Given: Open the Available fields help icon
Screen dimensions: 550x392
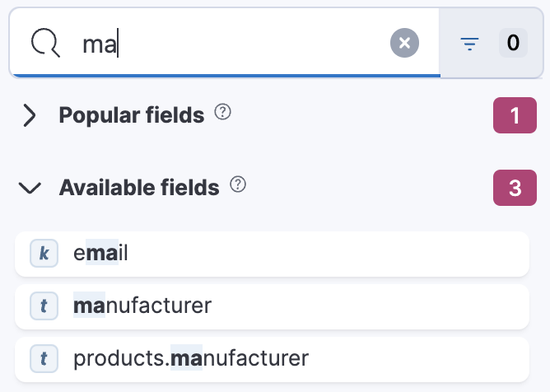Looking at the screenshot, I should tap(238, 185).
